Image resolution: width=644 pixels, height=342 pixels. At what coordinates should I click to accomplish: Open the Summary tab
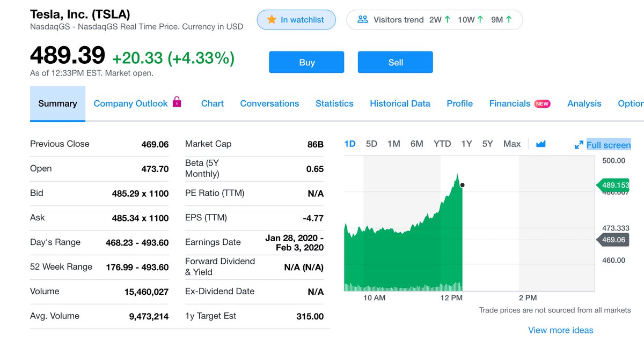point(57,103)
